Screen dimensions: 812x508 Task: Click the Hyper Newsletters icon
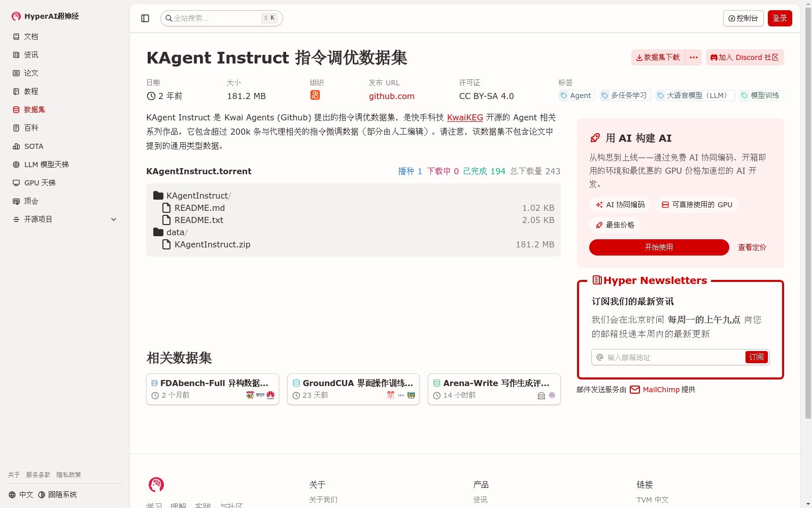coord(597,280)
